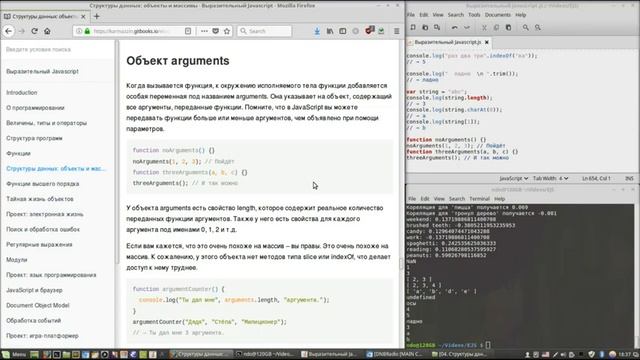Save the page to Pocket
The height and width of the screenshot is (360, 640).
[216, 31]
